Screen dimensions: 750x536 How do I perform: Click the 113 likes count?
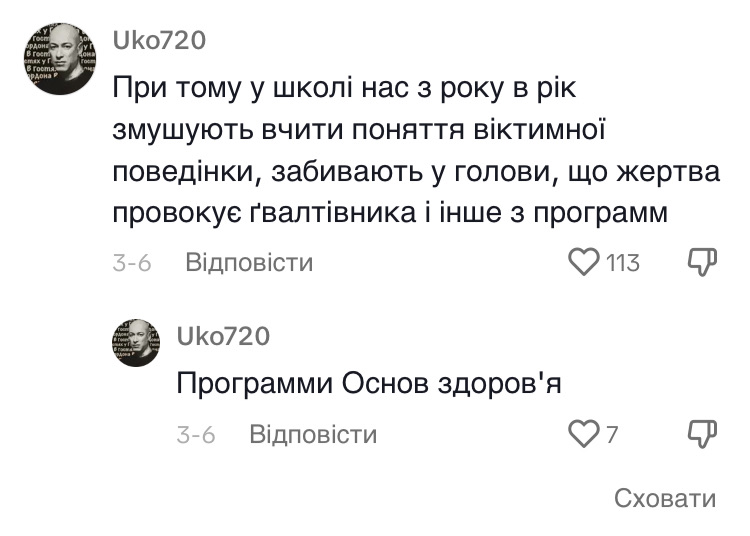pos(622,263)
